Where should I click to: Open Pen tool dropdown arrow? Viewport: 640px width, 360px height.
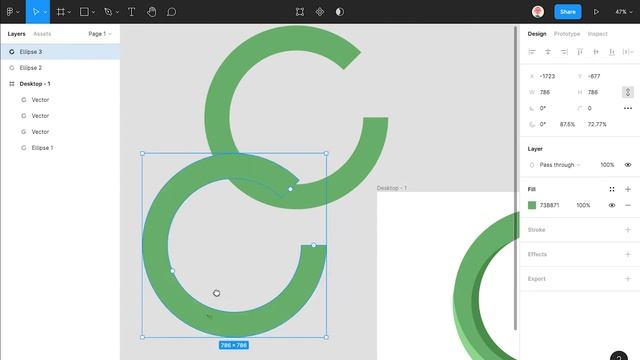pyautogui.click(x=118, y=12)
